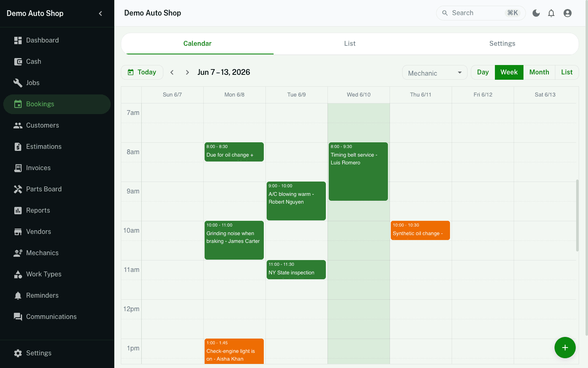Go to next week arrow
This screenshot has width=588, height=368.
tap(187, 72)
